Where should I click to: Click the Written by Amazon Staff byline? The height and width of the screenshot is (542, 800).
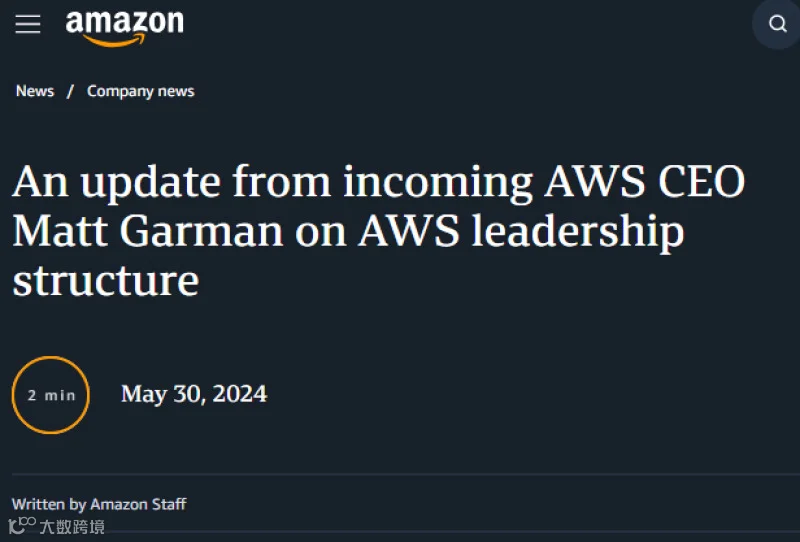click(x=99, y=504)
